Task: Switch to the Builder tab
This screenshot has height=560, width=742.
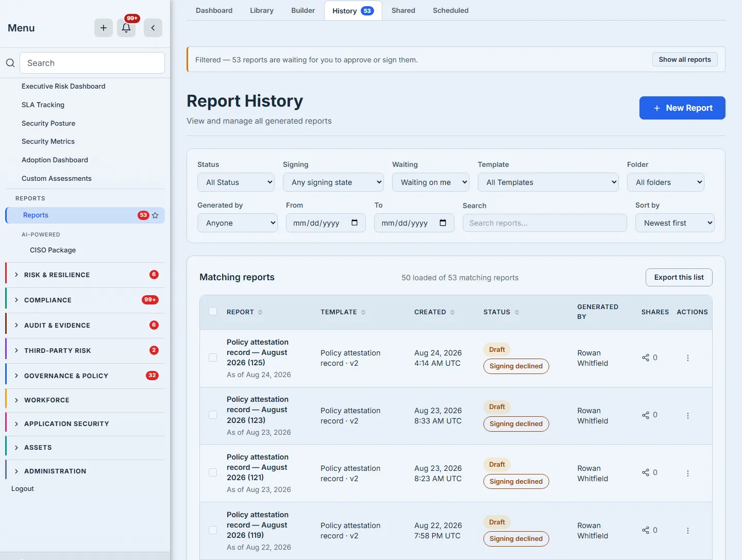Action: [x=303, y=10]
